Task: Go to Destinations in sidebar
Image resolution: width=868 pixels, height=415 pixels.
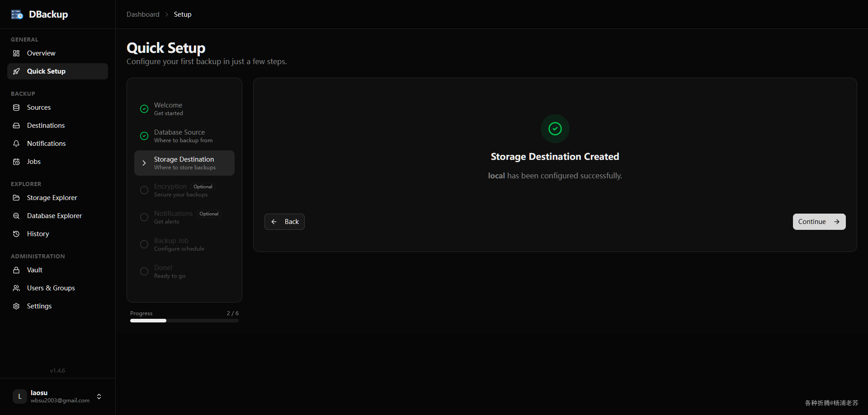Action: coord(57,126)
